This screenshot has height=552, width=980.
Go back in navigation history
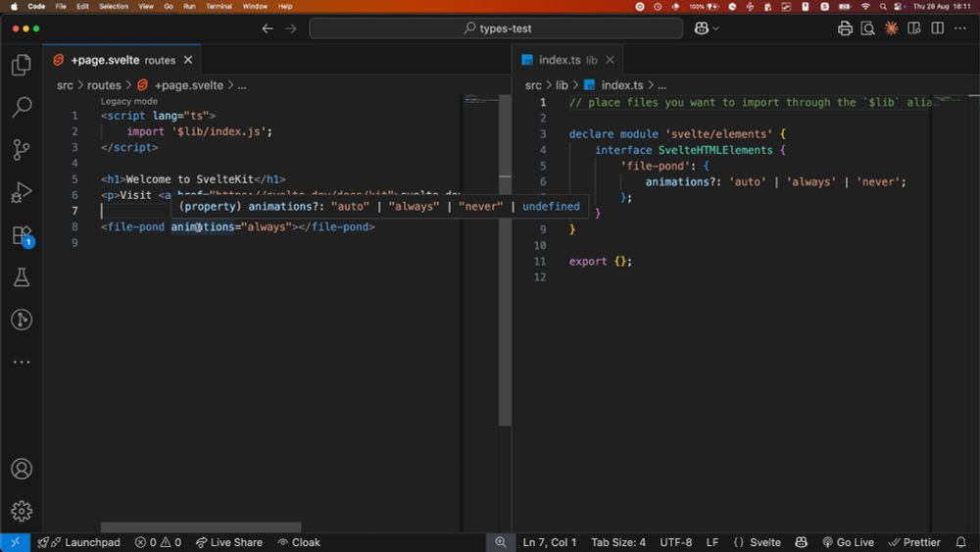(268, 28)
